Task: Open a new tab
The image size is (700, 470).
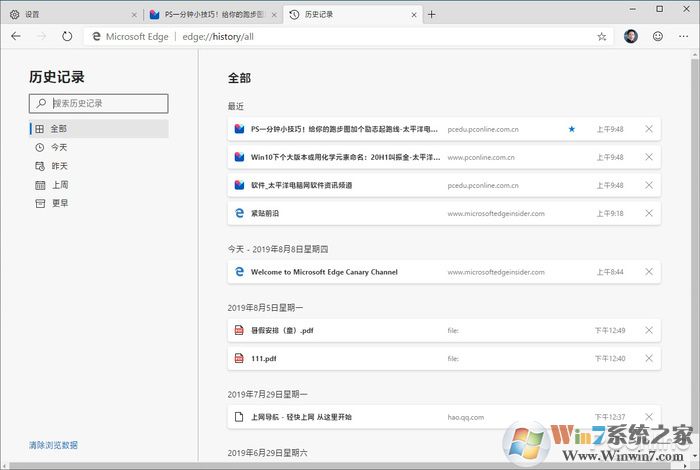Action: 431,15
